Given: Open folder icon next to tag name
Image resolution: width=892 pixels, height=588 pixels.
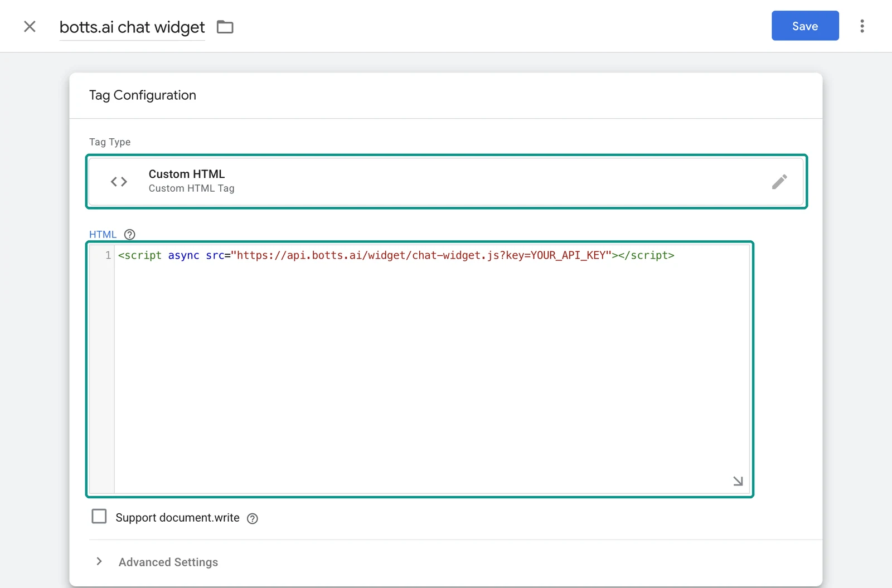Looking at the screenshot, I should pyautogui.click(x=225, y=27).
